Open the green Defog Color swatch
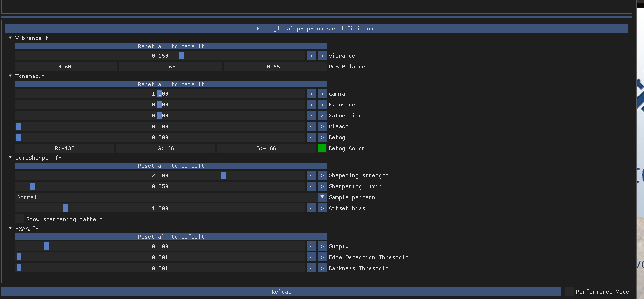 tap(322, 148)
